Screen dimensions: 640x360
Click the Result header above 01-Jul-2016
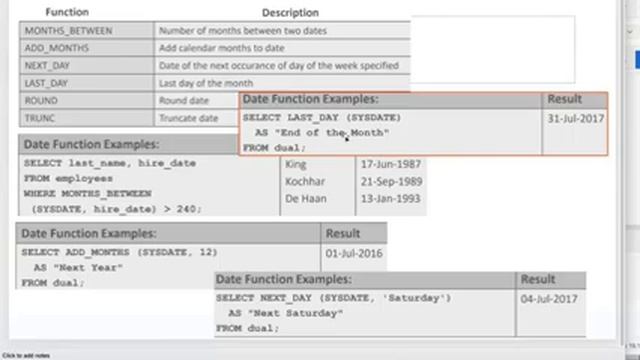point(342,233)
